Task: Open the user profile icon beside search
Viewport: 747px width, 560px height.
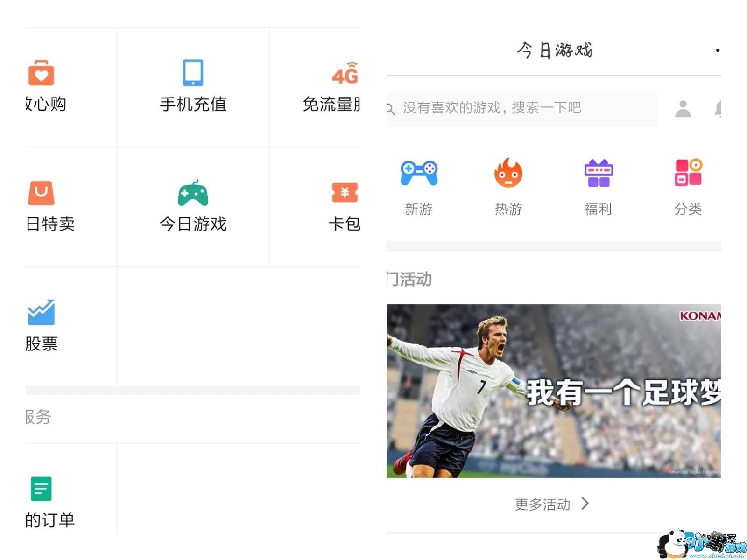Action: point(683,109)
